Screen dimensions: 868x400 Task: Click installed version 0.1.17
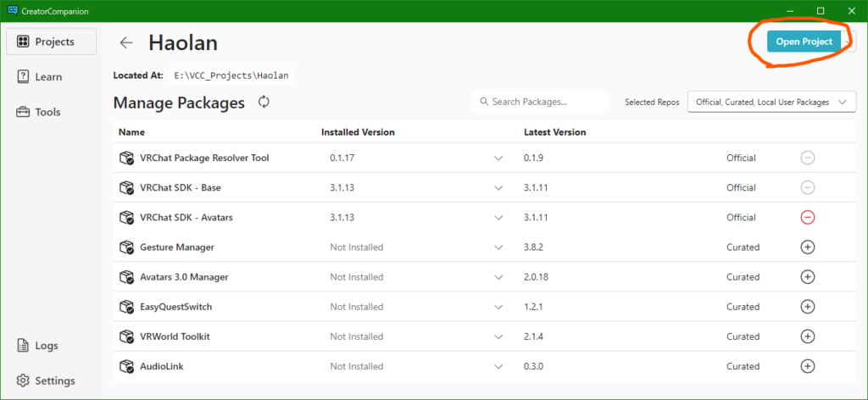pos(342,158)
